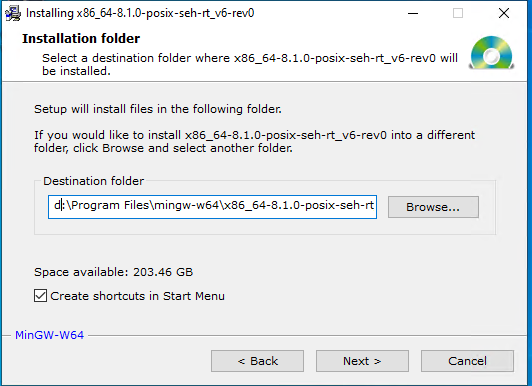Open the Browse... folder picker
Image resolution: width=532 pixels, height=386 pixels.
click(x=433, y=207)
